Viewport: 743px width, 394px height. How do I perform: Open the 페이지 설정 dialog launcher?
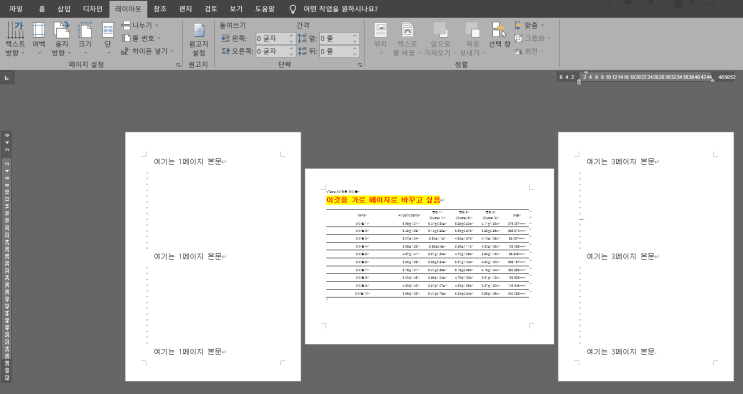coord(178,65)
